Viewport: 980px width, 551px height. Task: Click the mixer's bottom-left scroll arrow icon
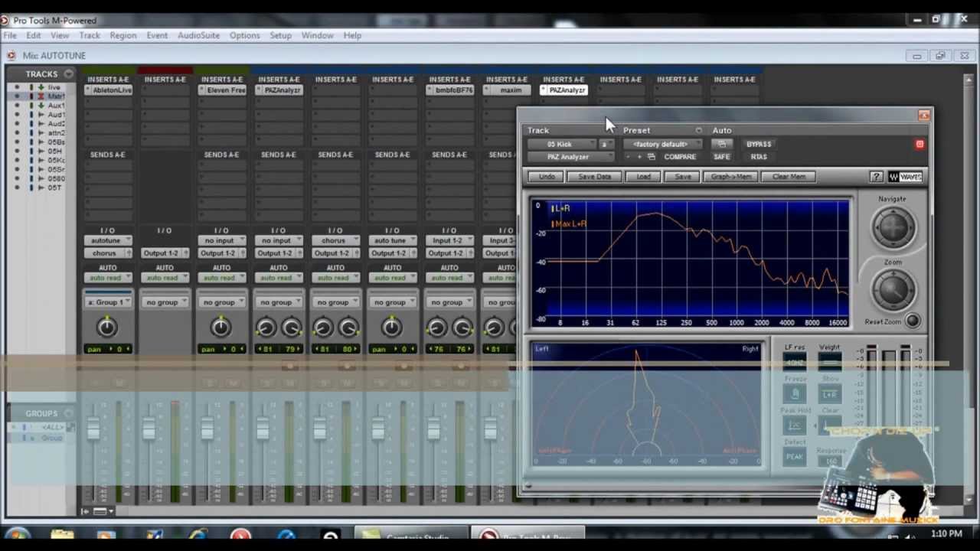point(86,511)
